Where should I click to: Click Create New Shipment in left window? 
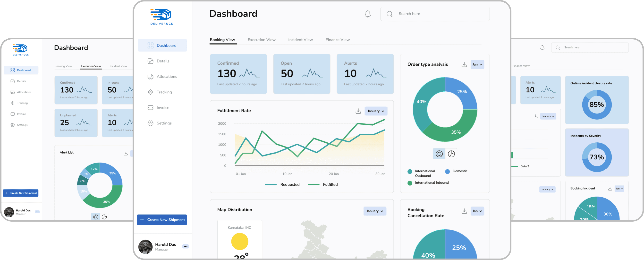[20, 193]
